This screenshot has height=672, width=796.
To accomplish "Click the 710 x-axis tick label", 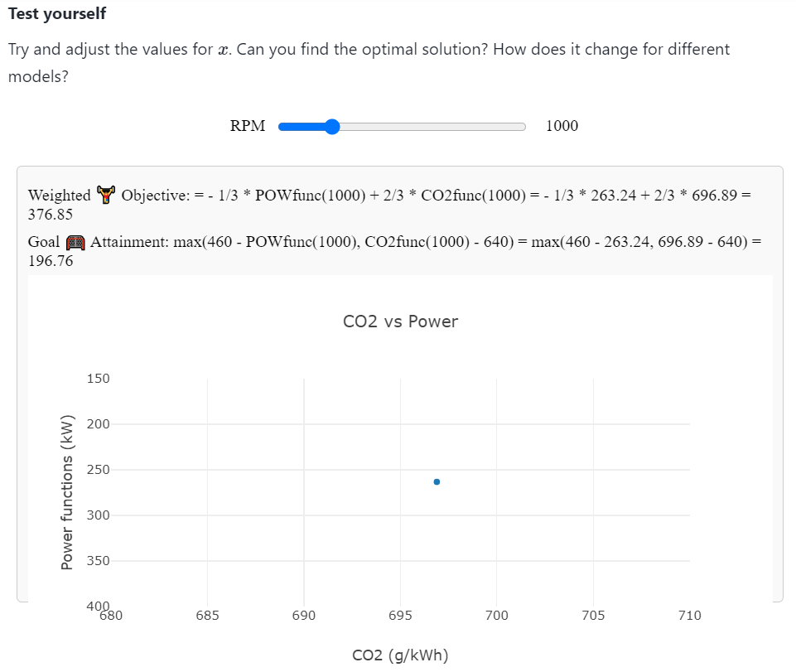I will click(x=689, y=616).
